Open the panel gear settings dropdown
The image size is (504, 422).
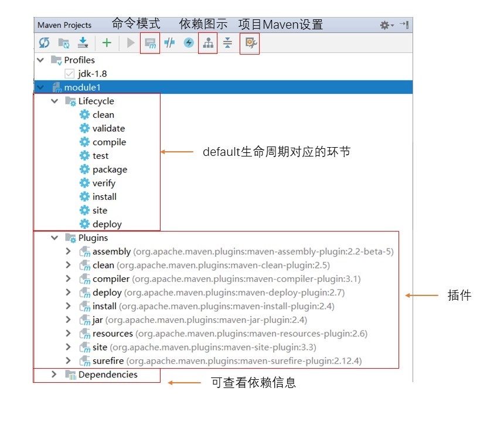click(x=387, y=25)
